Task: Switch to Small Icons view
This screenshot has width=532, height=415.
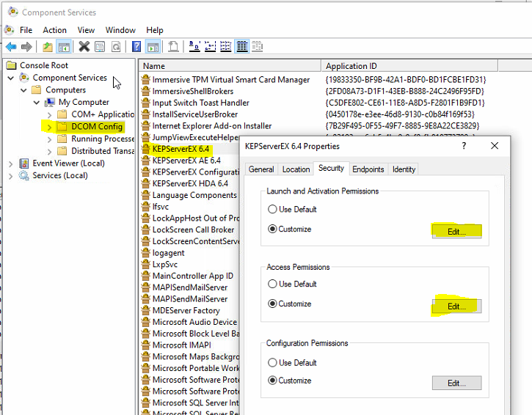Action: click(x=211, y=46)
